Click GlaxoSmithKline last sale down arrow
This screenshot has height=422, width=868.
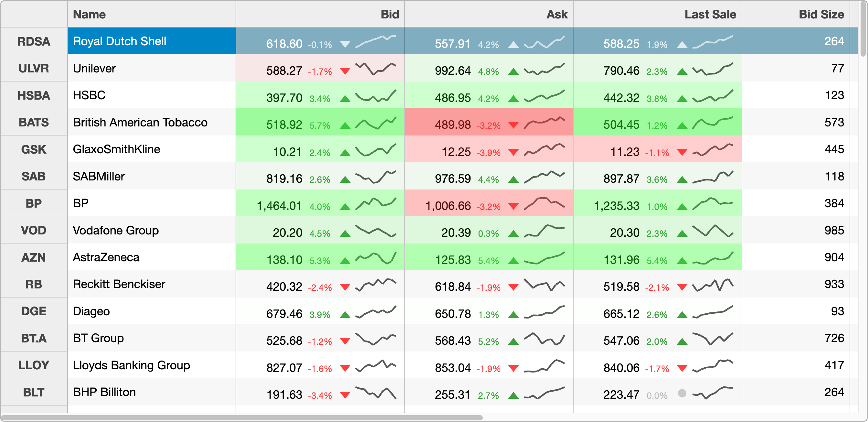tap(682, 152)
